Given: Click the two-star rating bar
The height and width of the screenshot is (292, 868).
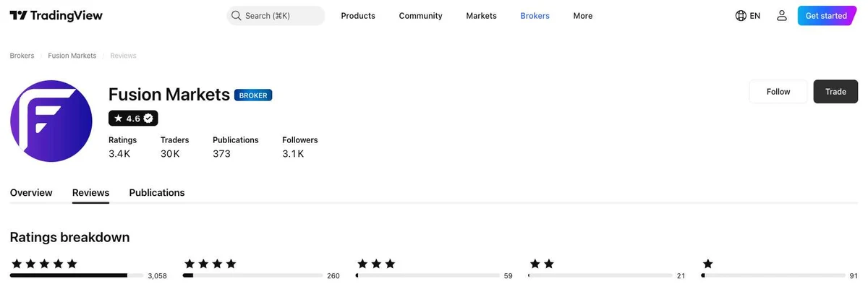Looking at the screenshot, I should click(600, 275).
